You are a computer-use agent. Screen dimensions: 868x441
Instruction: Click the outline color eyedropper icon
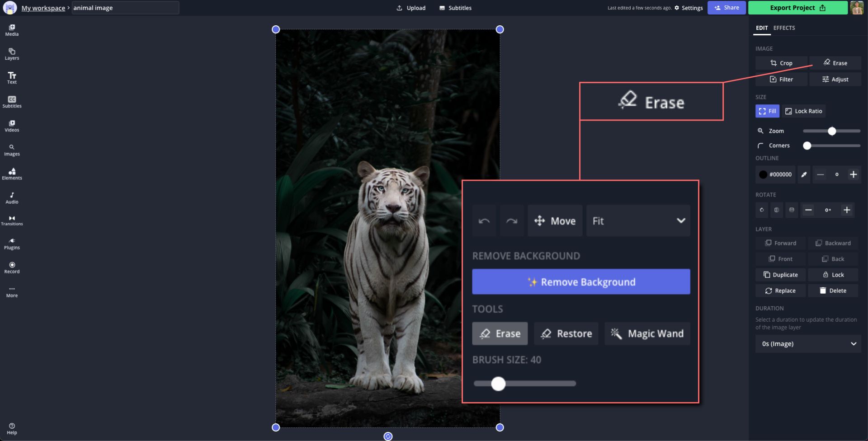[x=804, y=174]
